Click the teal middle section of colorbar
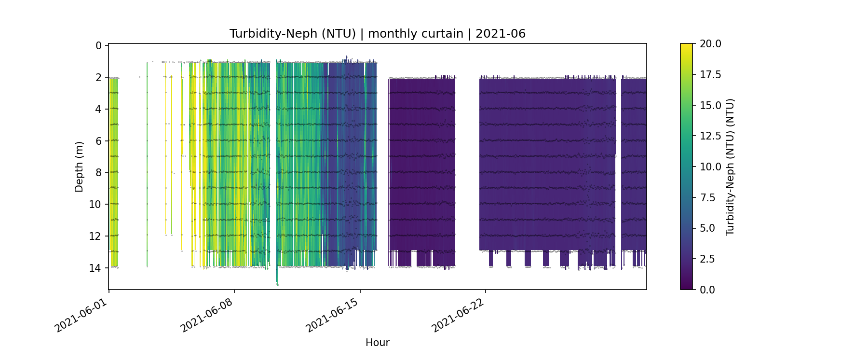868x362 pixels. click(686, 167)
